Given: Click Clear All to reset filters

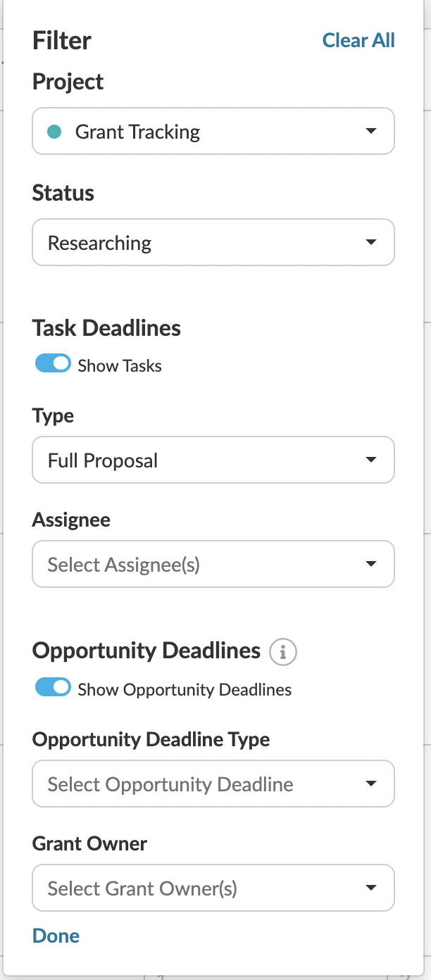Looking at the screenshot, I should [x=358, y=40].
